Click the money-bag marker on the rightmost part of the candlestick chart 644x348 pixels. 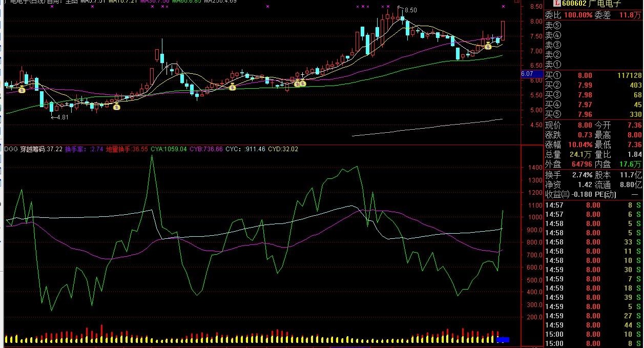click(x=488, y=47)
